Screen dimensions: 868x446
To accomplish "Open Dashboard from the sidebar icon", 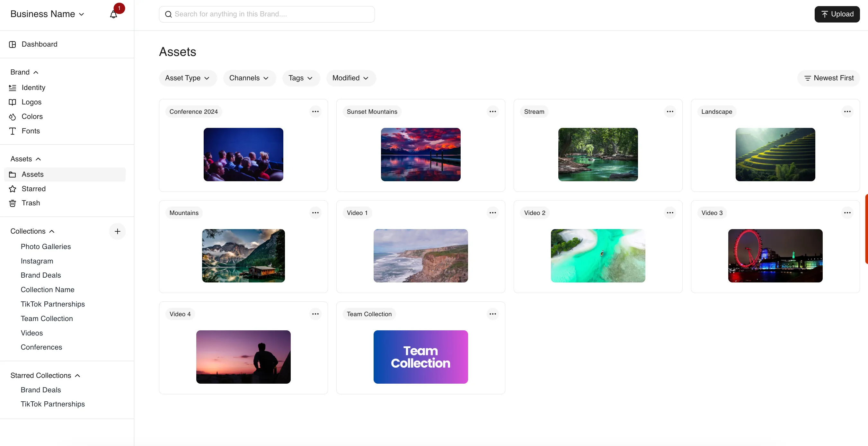I will [13, 44].
